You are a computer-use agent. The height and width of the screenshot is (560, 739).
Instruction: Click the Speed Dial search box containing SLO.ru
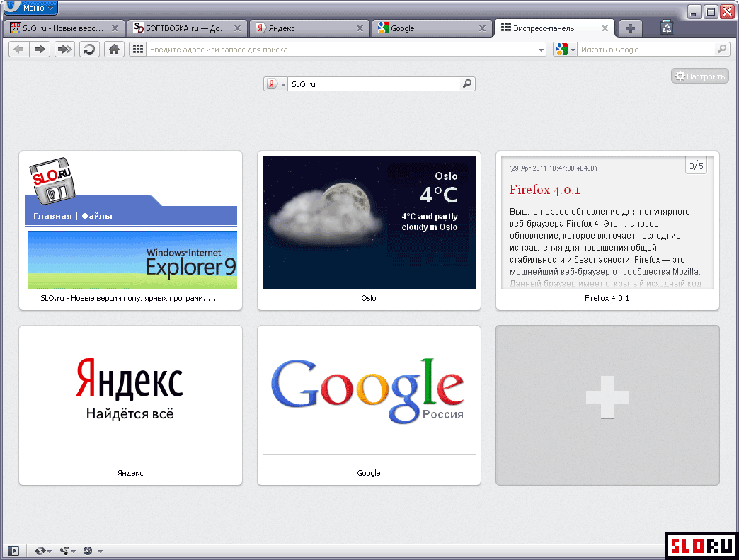pos(373,84)
